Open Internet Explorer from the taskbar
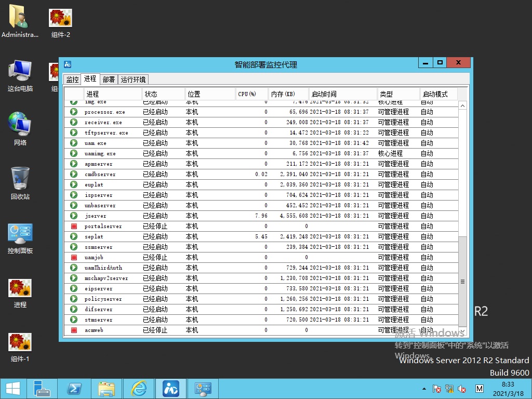This screenshot has height=399, width=532. [x=139, y=389]
